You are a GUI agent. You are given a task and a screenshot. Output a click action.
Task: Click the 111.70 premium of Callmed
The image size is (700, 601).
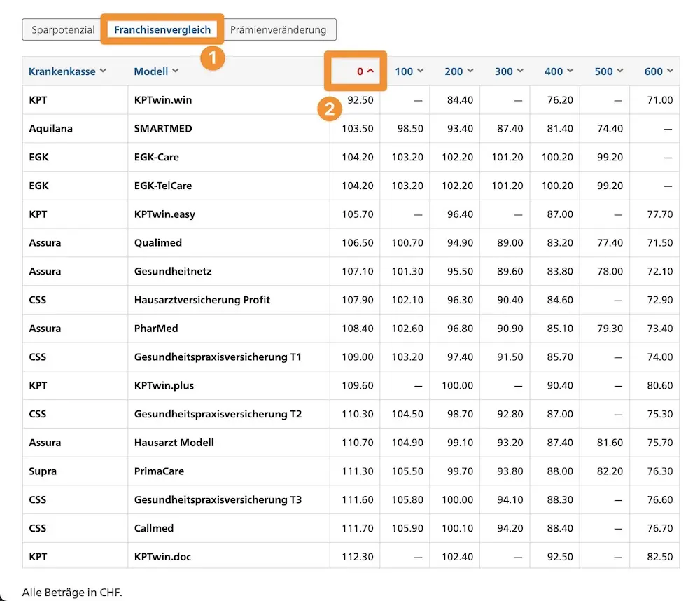click(358, 528)
